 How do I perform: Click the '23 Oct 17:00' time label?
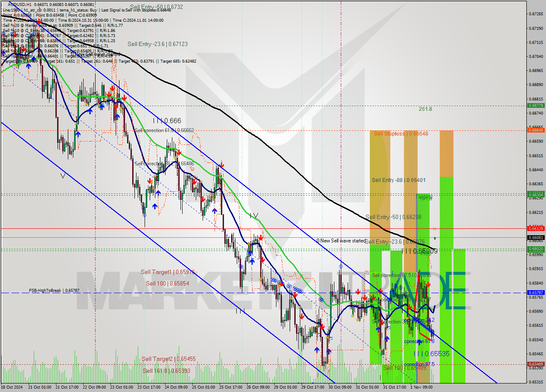tap(149, 387)
